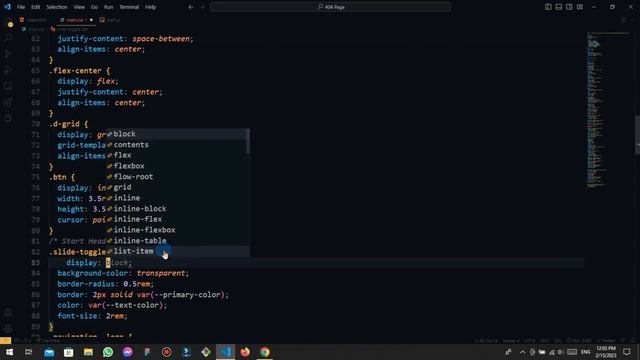Click 'var(--primary-color)' on line 86
The height and width of the screenshot is (360, 640).
(181, 294)
